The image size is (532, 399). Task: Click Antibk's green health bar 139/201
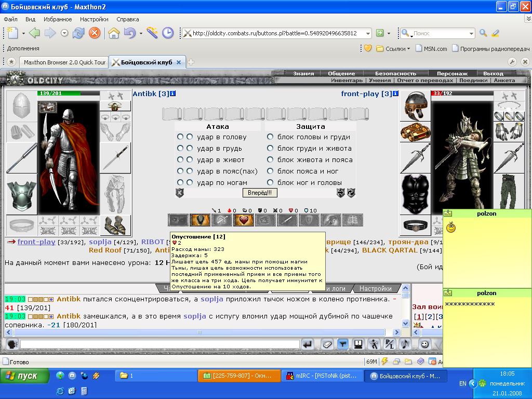[x=69, y=93]
